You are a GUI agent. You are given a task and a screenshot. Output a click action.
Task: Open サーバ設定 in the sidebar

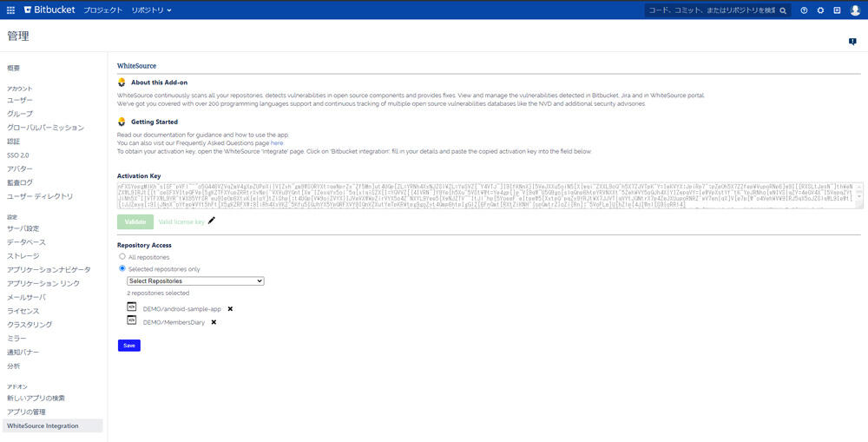[x=23, y=228]
